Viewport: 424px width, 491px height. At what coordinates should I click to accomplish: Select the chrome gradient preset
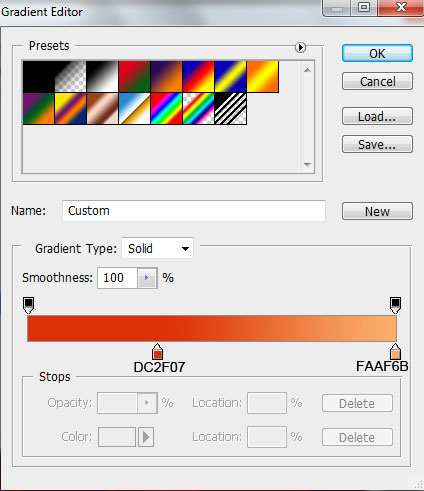coord(134,109)
